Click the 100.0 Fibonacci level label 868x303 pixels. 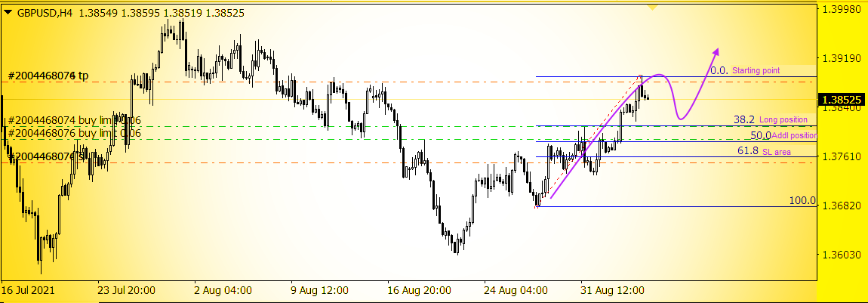802,200
